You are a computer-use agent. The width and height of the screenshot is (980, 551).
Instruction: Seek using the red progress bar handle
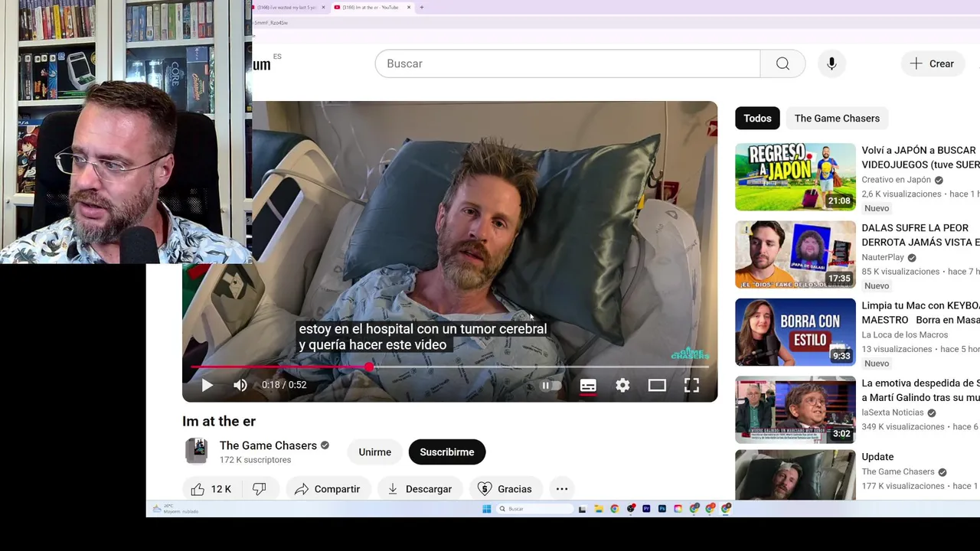tap(369, 367)
